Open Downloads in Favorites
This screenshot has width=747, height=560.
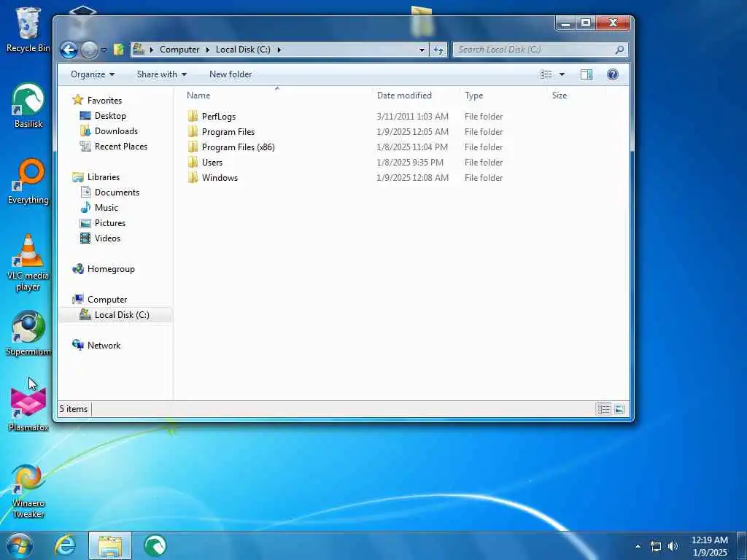[116, 131]
